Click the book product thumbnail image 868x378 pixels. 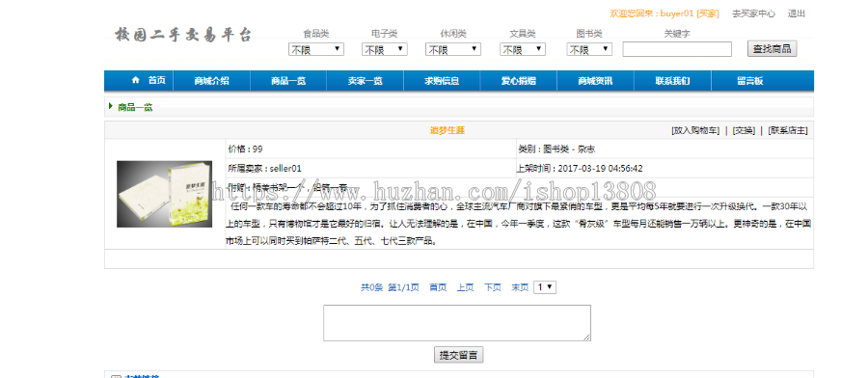tap(164, 194)
